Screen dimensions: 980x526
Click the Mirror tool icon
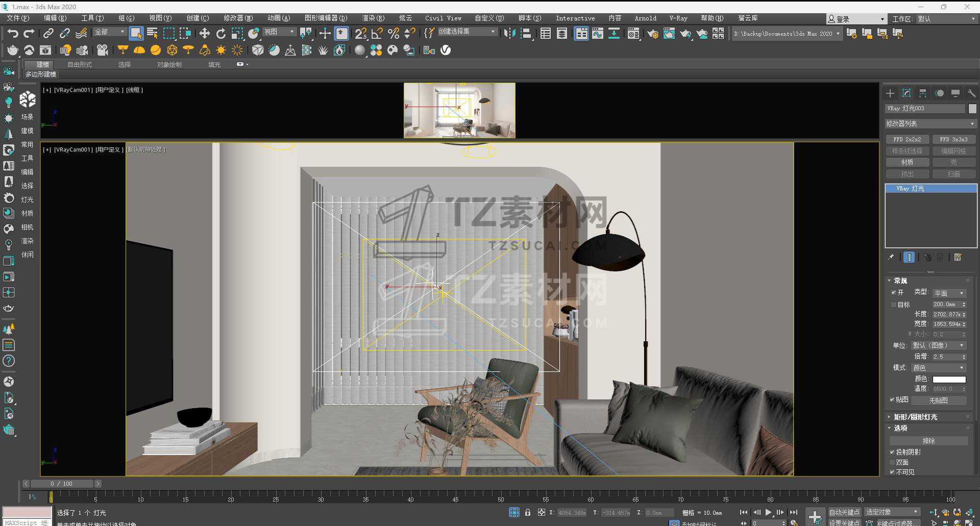(x=509, y=34)
